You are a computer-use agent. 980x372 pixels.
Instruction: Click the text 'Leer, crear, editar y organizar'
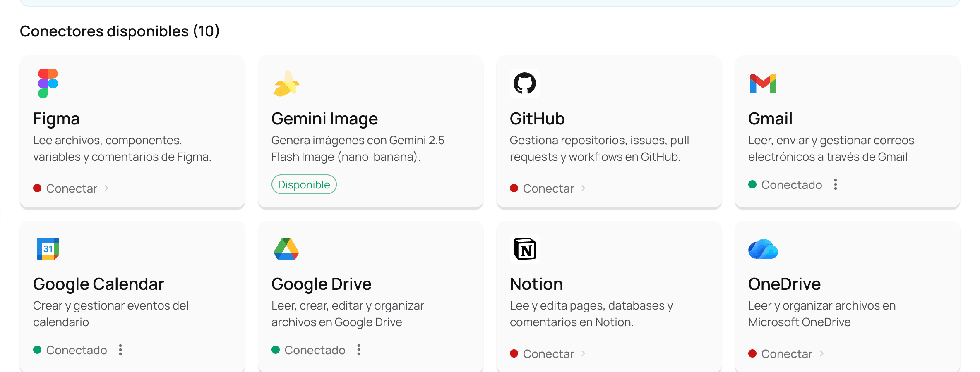[348, 306]
